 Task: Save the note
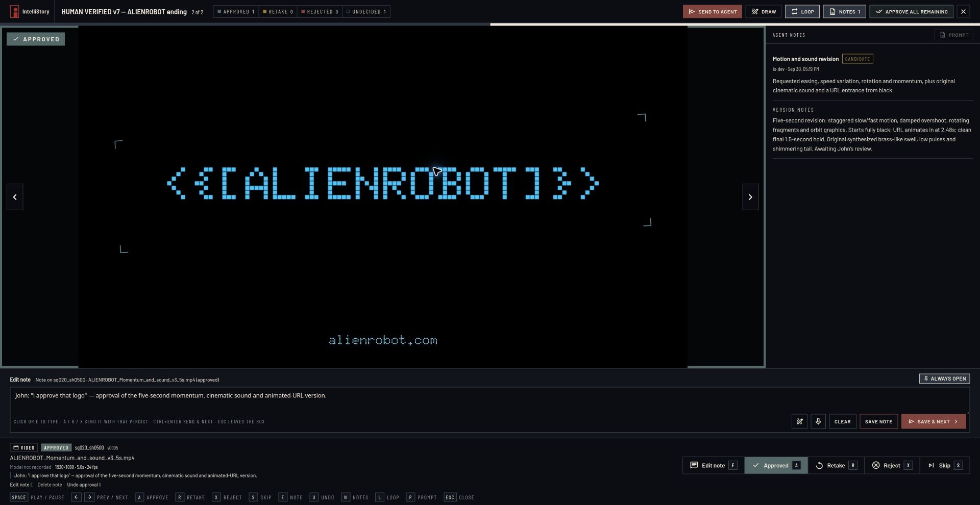pyautogui.click(x=878, y=421)
